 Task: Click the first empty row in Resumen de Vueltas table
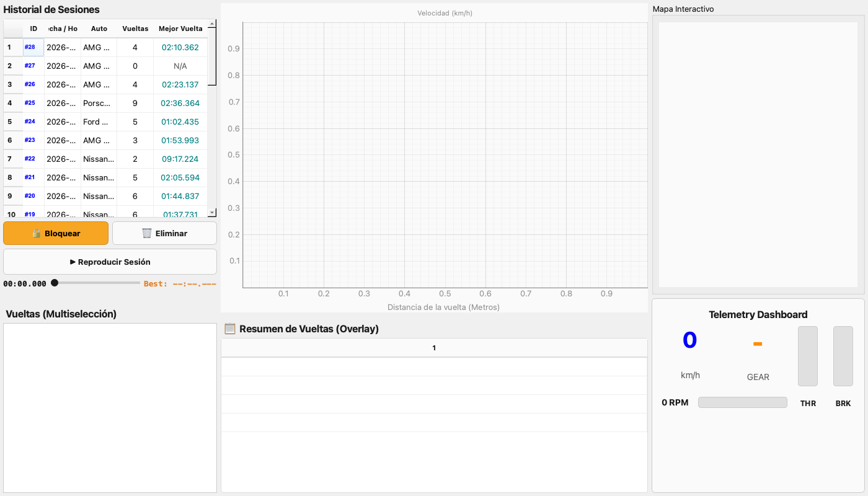[434, 367]
